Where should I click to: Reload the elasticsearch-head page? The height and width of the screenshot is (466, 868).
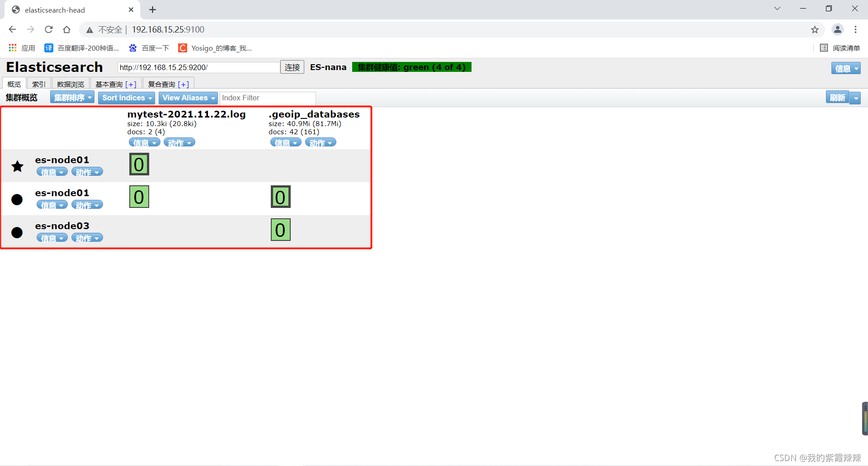point(48,29)
